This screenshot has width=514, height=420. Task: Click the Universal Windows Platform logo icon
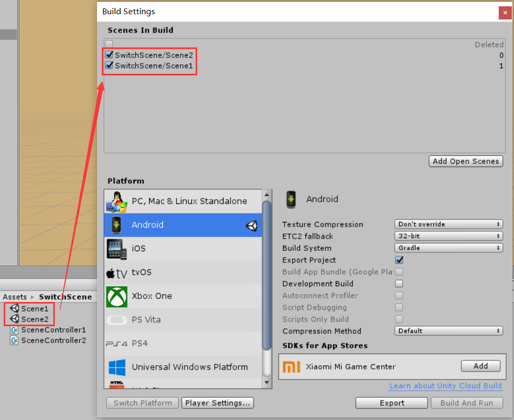point(117,367)
